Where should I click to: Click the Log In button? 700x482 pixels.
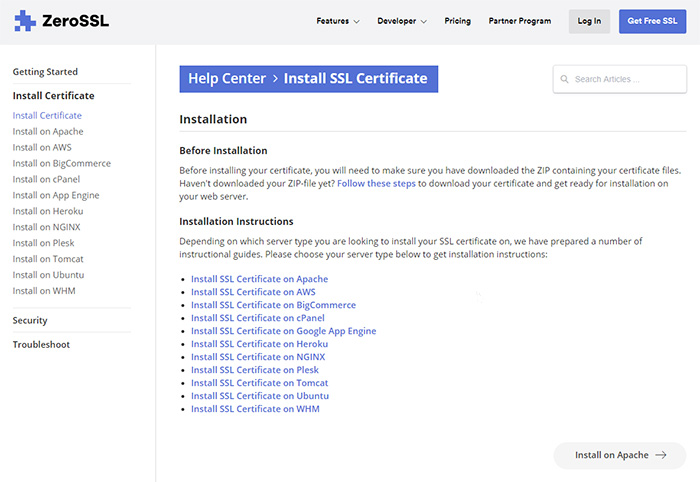tap(589, 21)
